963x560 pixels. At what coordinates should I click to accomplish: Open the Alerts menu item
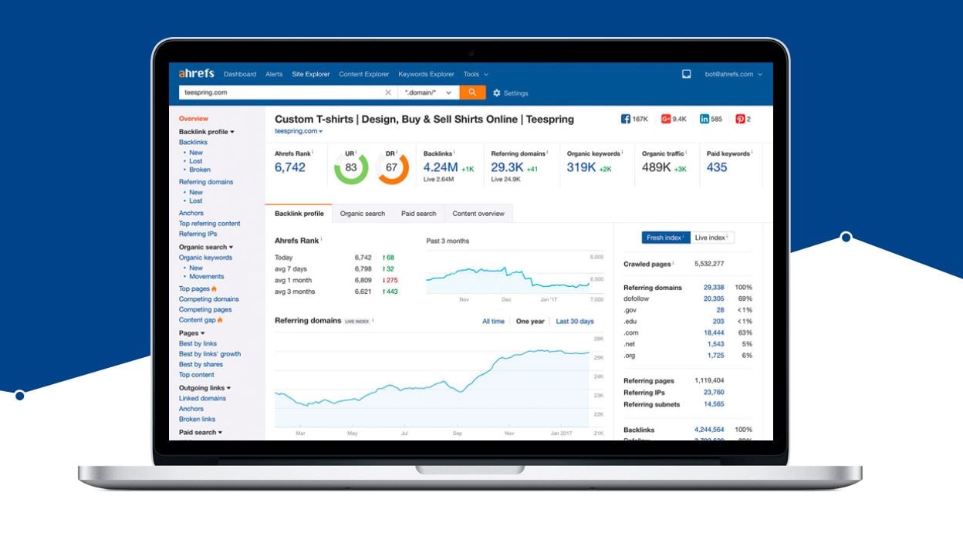pos(274,74)
